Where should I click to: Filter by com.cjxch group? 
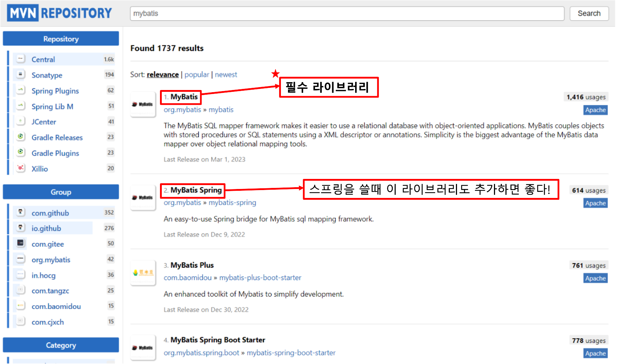48,322
